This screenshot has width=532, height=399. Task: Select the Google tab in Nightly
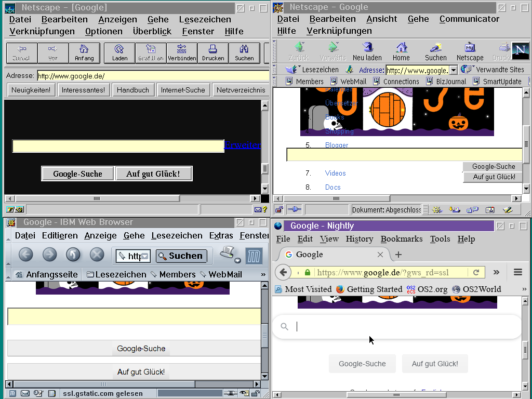[334, 255]
